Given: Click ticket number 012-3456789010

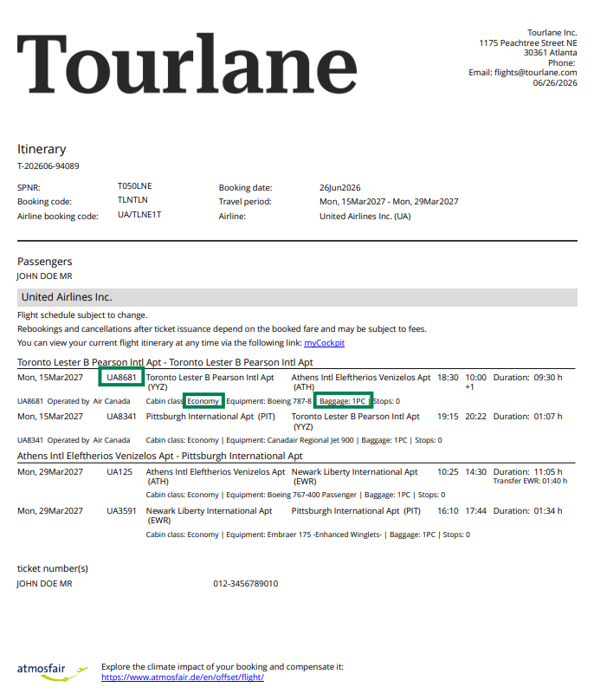Looking at the screenshot, I should (245, 584).
